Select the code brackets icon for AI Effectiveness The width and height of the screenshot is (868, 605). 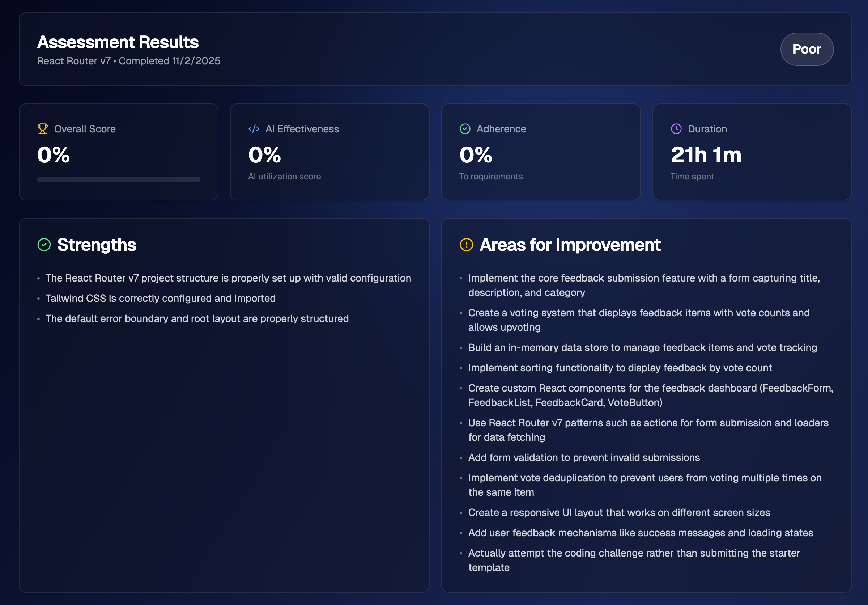[254, 128]
